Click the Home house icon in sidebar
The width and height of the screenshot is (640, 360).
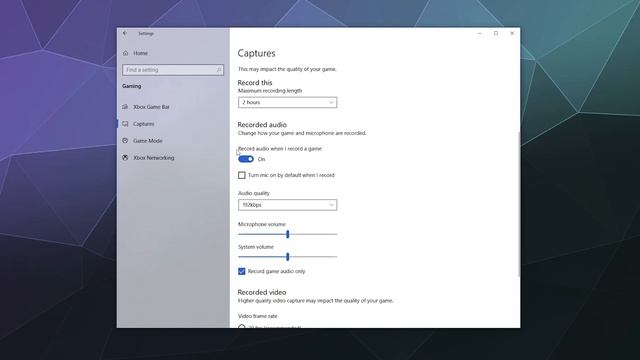[x=125, y=53]
